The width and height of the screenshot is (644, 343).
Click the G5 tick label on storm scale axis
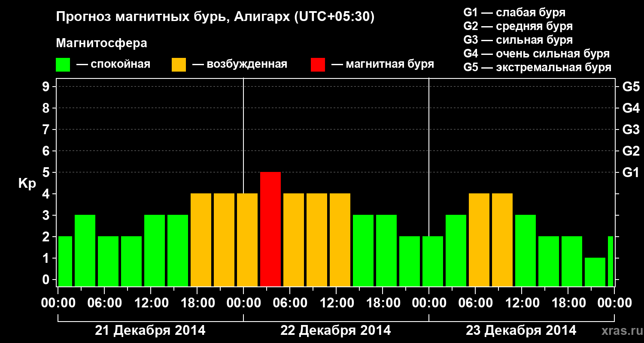[x=631, y=87]
